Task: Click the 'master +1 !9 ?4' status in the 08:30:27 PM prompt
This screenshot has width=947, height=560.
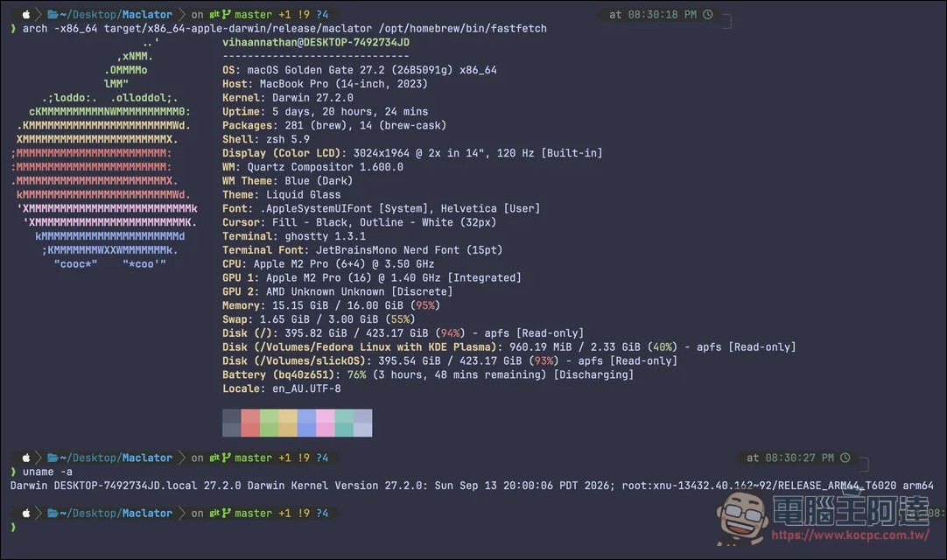Action: [x=282, y=458]
